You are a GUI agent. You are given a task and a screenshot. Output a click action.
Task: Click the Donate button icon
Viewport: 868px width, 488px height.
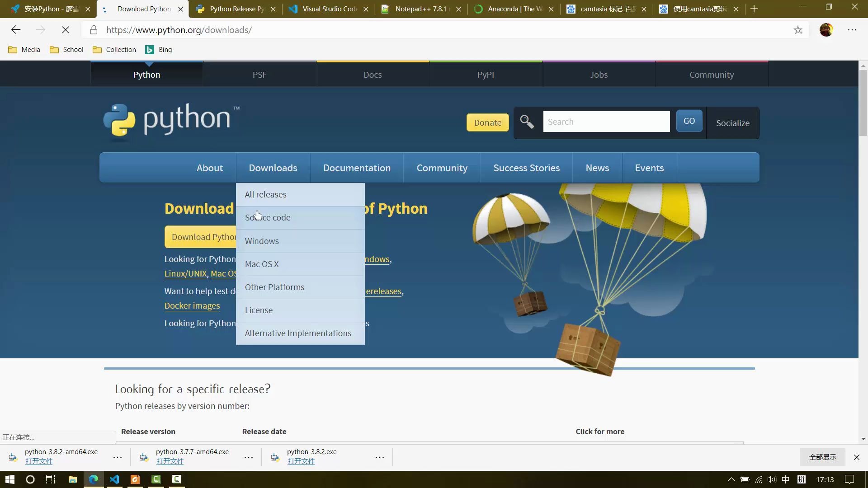488,122
